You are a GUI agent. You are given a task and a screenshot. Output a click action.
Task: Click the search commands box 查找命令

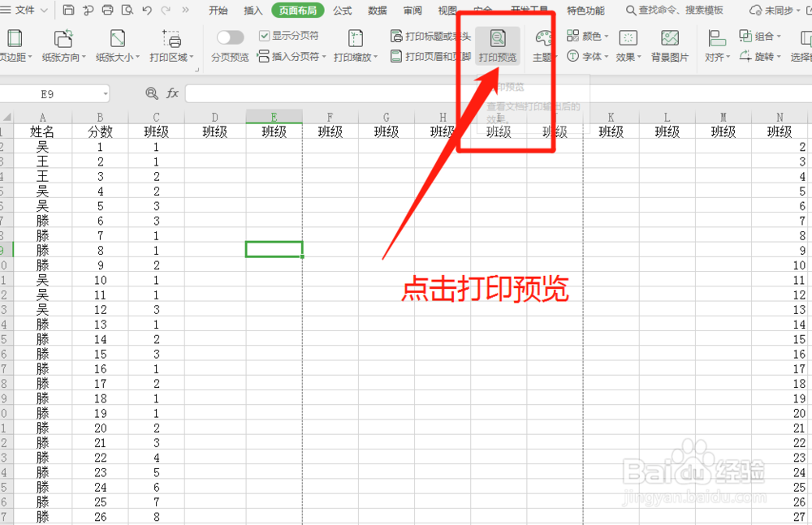coord(675,11)
